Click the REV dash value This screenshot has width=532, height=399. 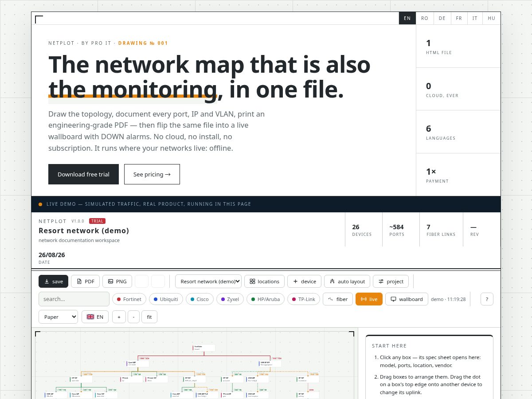(x=473, y=227)
